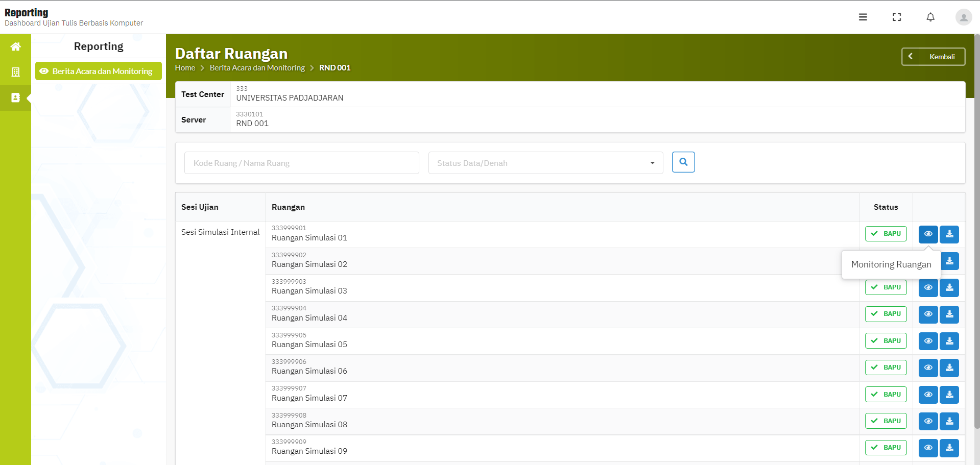Open the home icon in the sidebar

(x=15, y=47)
